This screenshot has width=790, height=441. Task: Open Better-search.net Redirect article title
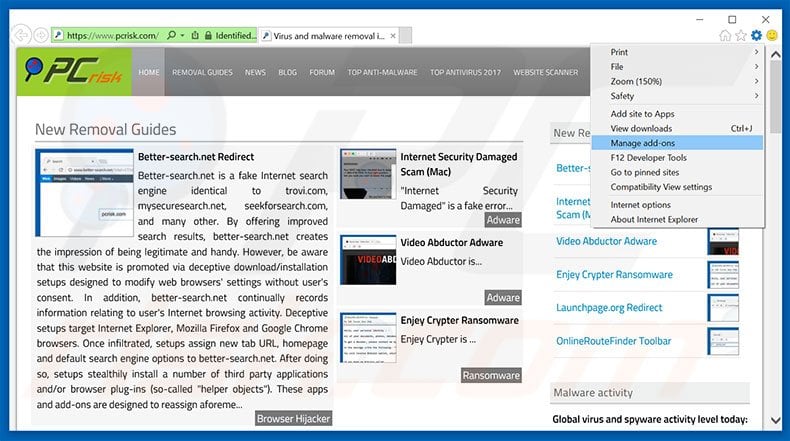pyautogui.click(x=196, y=157)
